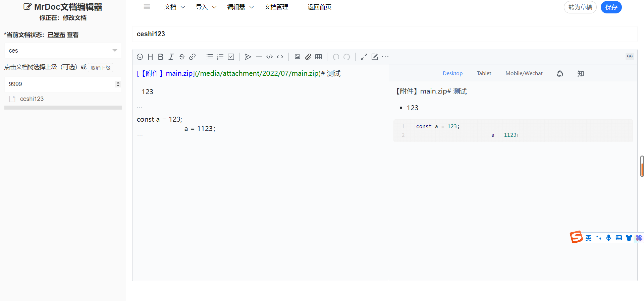
Task: Insert a task checkbox list
Action: tap(231, 57)
